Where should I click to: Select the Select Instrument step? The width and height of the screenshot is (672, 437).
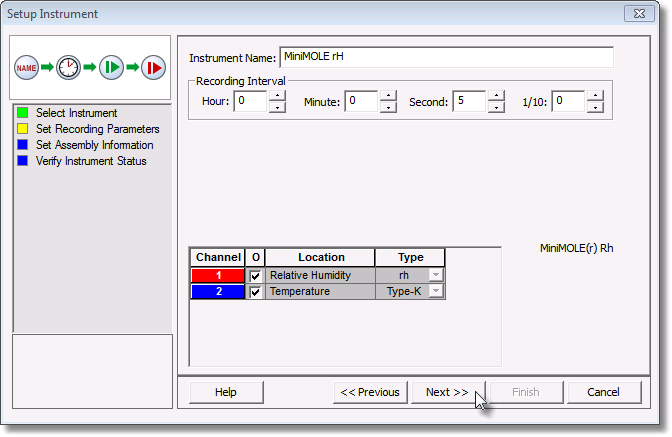[x=76, y=113]
